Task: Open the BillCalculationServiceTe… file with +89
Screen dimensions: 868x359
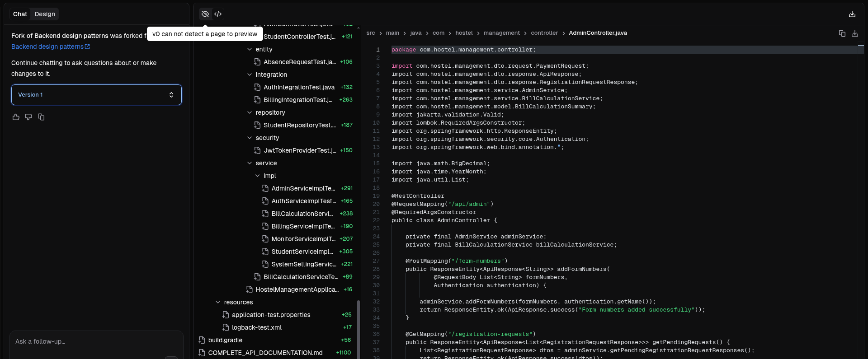Action: coord(301,277)
